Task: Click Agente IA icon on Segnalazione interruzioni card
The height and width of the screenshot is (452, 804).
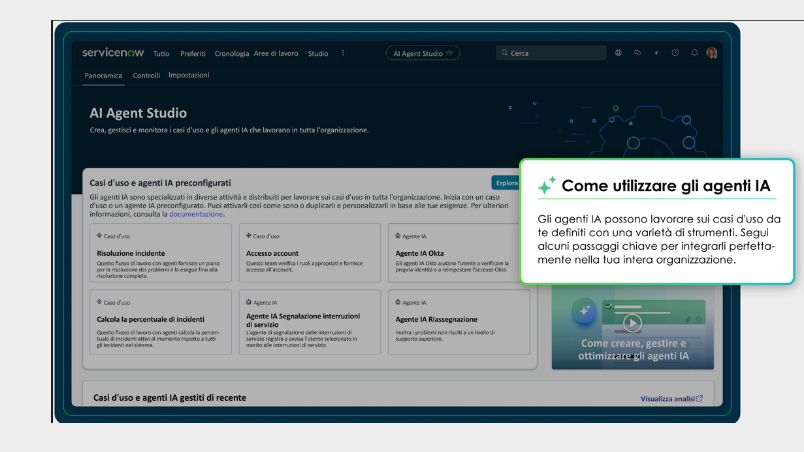Action: (x=249, y=302)
